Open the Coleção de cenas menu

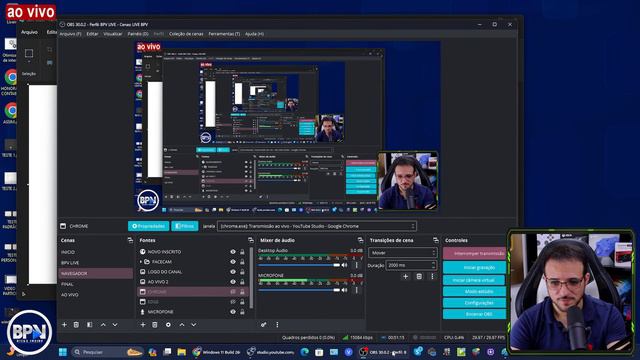[x=186, y=34]
